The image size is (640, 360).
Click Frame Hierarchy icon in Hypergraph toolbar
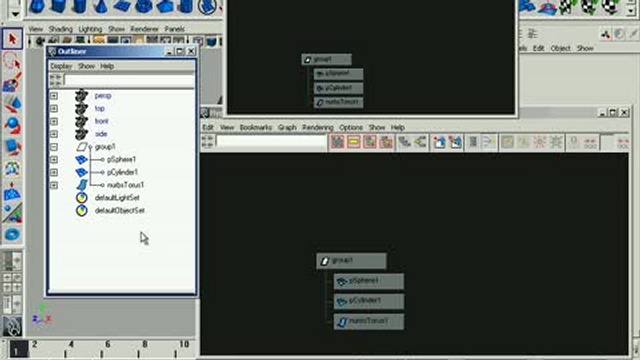[x=370, y=142]
